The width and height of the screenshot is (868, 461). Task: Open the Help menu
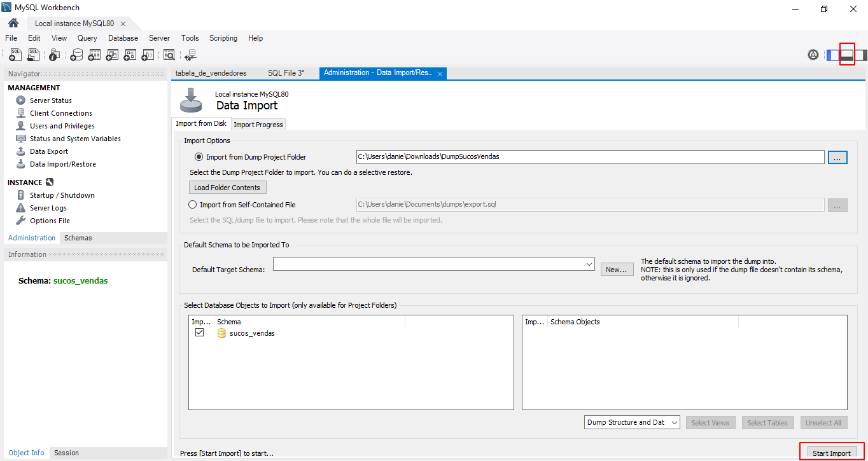[256, 38]
